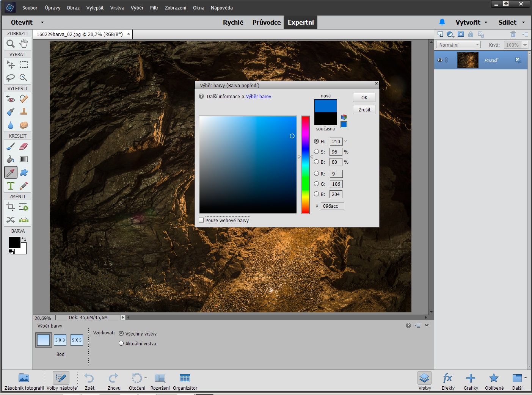The image size is (532, 395).
Task: Open the Normální blend mode dropdown
Action: (458, 45)
